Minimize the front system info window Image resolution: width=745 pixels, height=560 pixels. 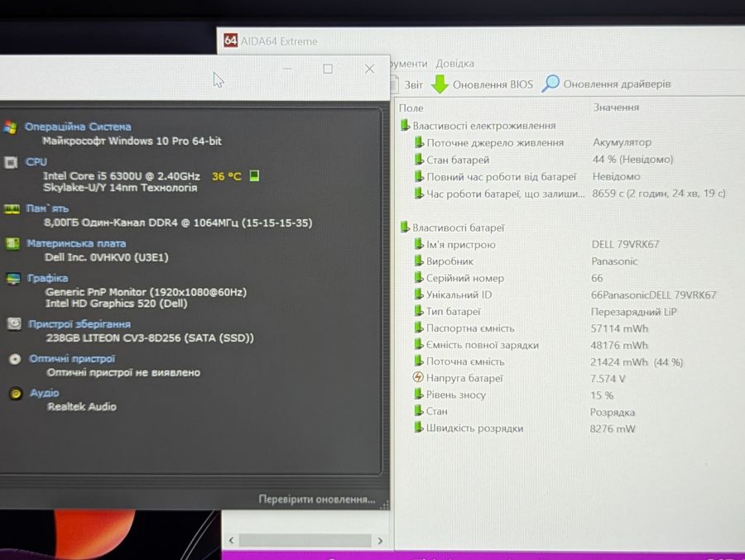pos(287,69)
